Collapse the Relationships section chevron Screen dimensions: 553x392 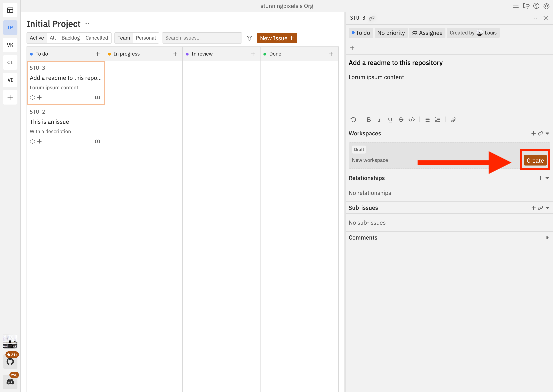(x=547, y=178)
